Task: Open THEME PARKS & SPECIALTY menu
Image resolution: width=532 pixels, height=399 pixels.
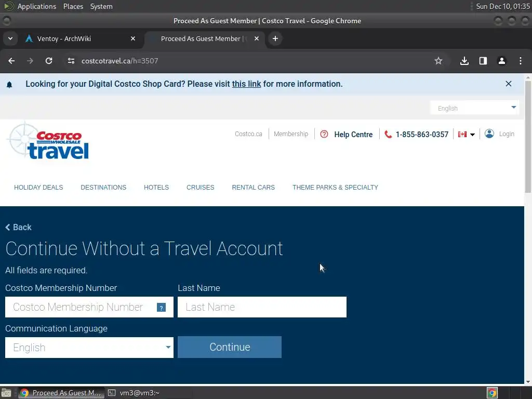Action: [335, 187]
